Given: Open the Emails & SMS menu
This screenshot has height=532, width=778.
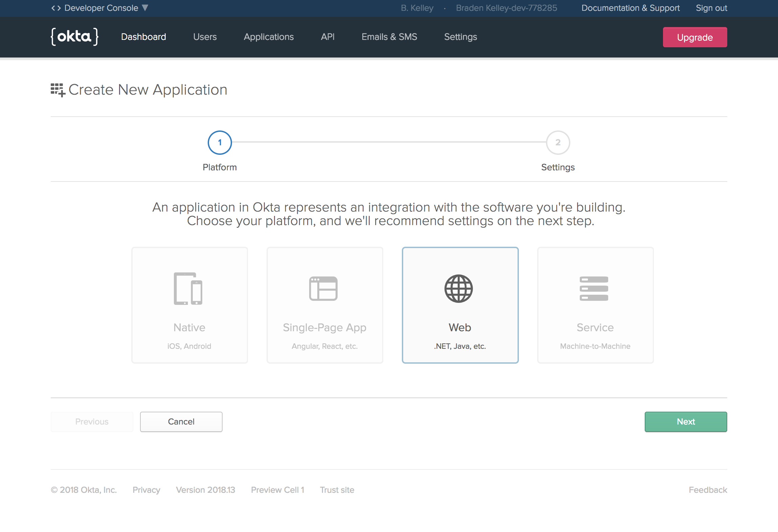Looking at the screenshot, I should pos(389,37).
